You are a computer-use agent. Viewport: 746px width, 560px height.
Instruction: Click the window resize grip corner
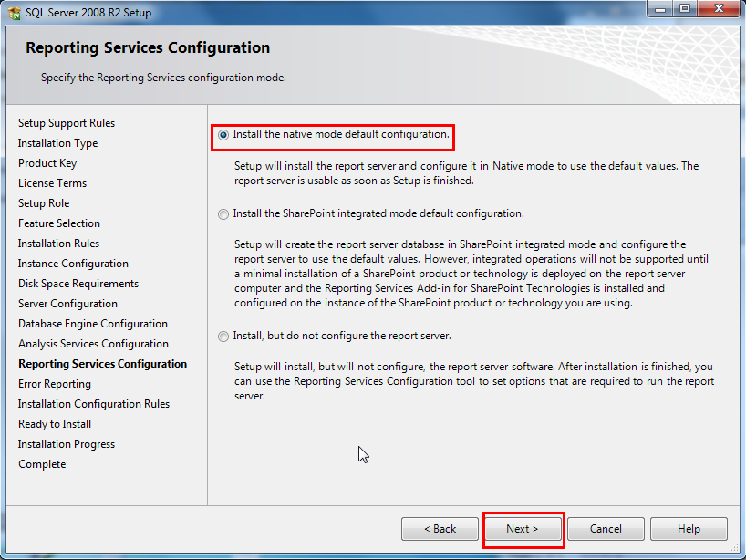(x=734, y=548)
